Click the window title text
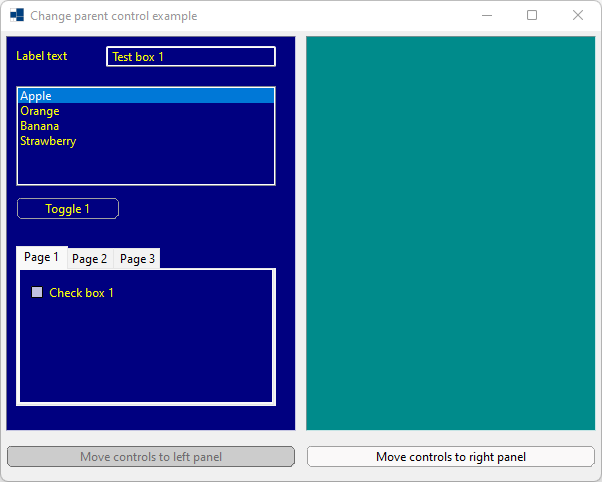The image size is (602, 482). click(x=113, y=16)
